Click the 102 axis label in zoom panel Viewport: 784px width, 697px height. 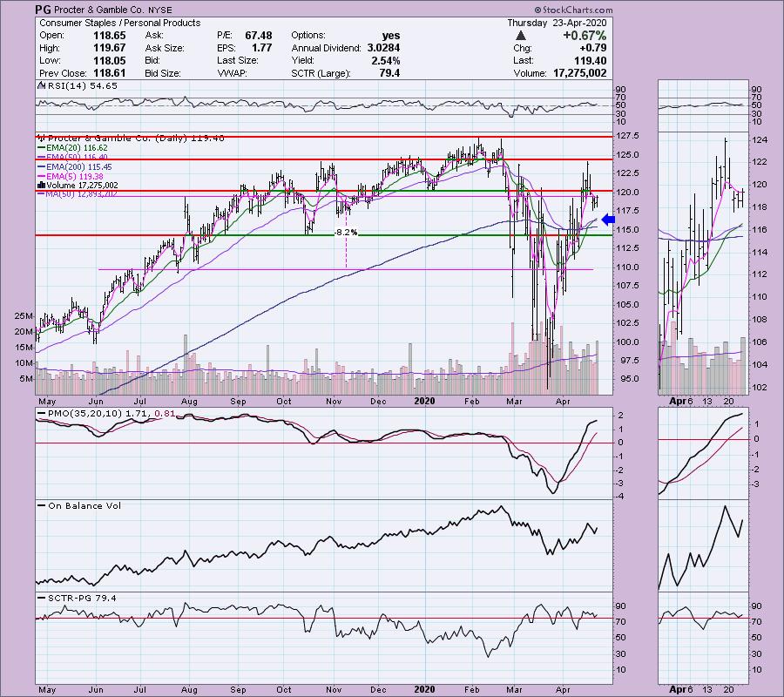[x=760, y=387]
